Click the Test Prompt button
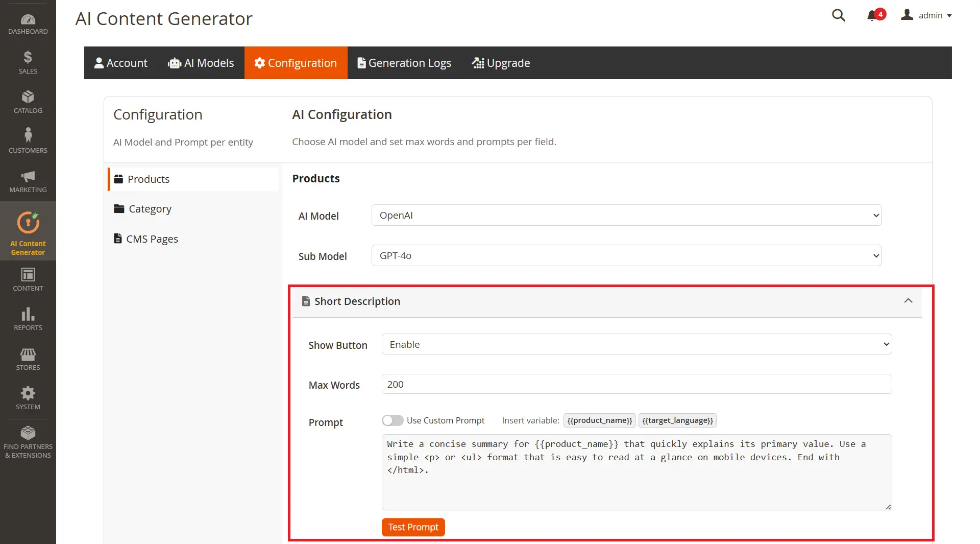The height and width of the screenshot is (544, 980). coord(412,527)
